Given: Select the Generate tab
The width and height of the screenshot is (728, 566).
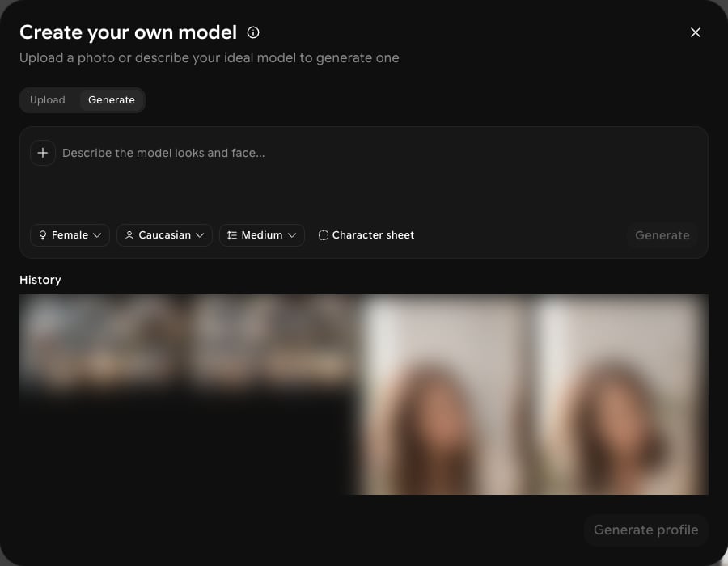Looking at the screenshot, I should click(112, 100).
